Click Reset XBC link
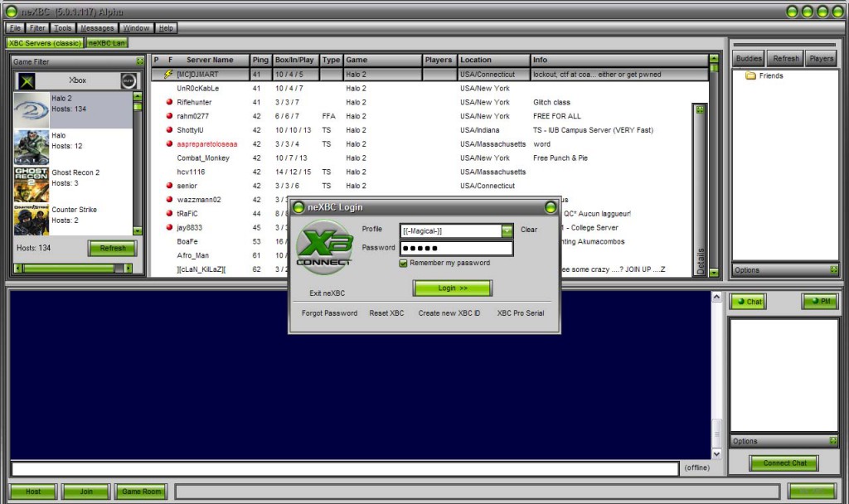The height and width of the screenshot is (504, 849). 386,313
